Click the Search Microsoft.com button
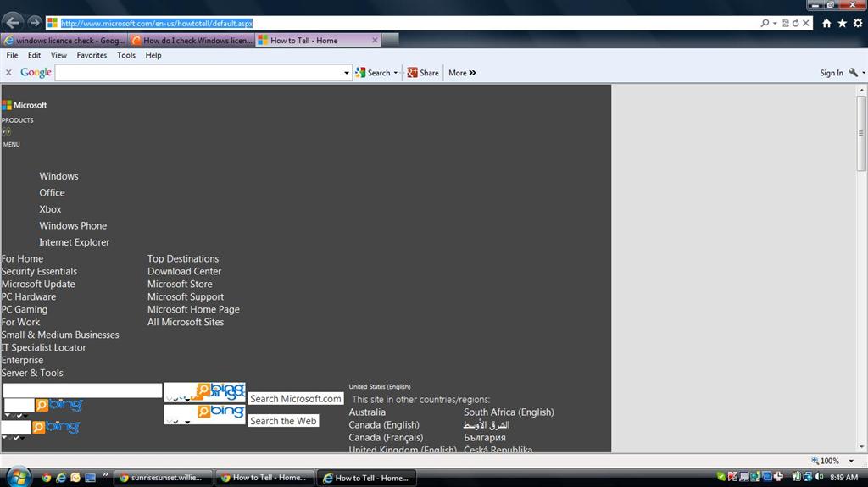868x487 pixels. pos(296,398)
